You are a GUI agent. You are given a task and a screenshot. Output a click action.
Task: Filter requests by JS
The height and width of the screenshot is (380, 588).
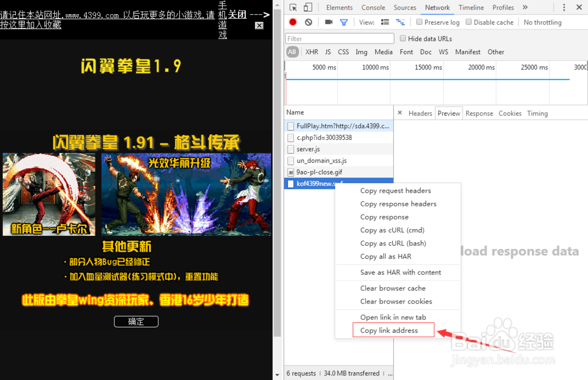328,52
